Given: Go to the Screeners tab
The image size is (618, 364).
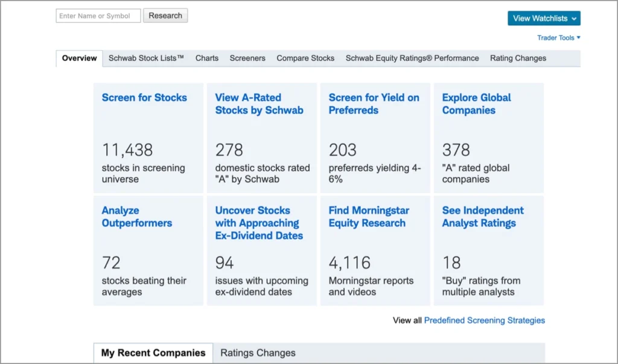Looking at the screenshot, I should 247,59.
